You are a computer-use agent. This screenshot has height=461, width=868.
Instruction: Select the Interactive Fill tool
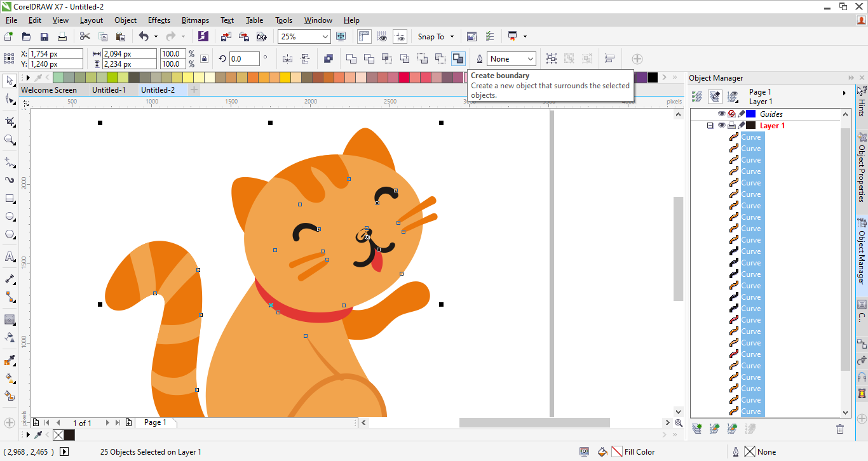10,378
